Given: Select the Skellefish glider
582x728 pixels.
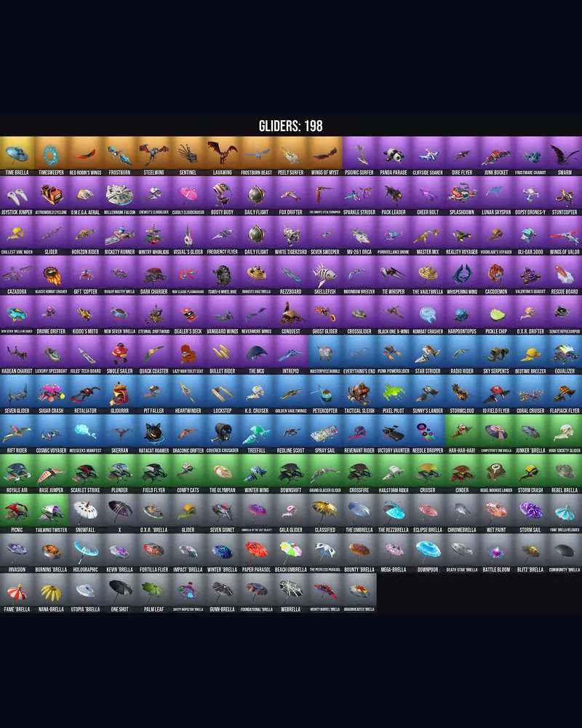Looking at the screenshot, I should [325, 275].
